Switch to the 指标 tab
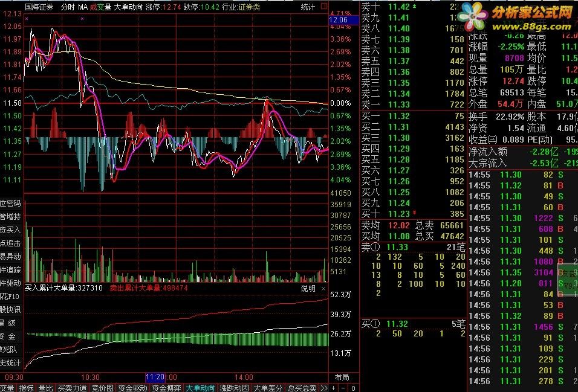This screenshot has height=392, width=578. pos(26,388)
